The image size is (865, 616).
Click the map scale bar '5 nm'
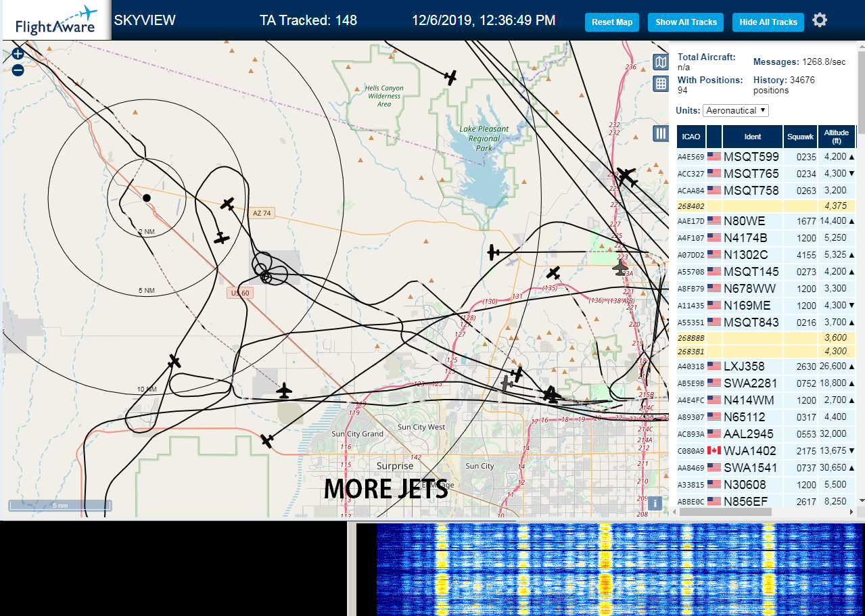click(60, 505)
